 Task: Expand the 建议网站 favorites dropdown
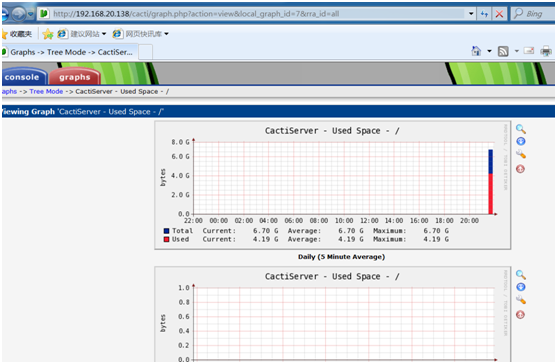104,34
